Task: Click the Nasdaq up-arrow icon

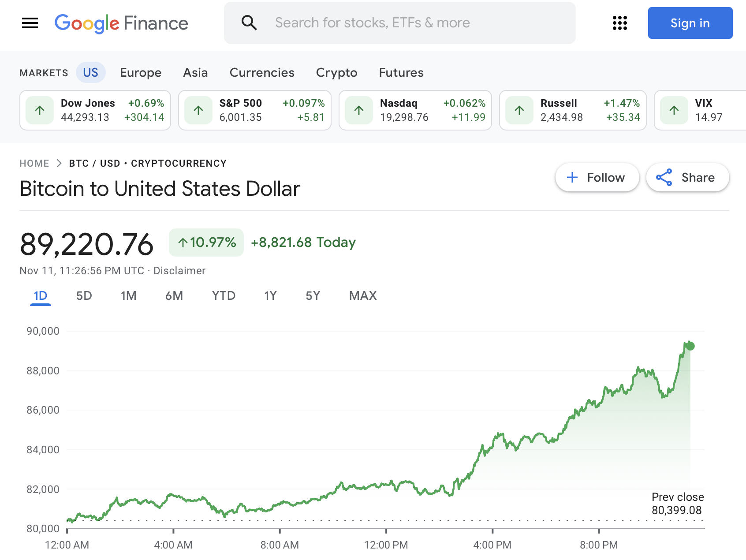Action: 359,110
